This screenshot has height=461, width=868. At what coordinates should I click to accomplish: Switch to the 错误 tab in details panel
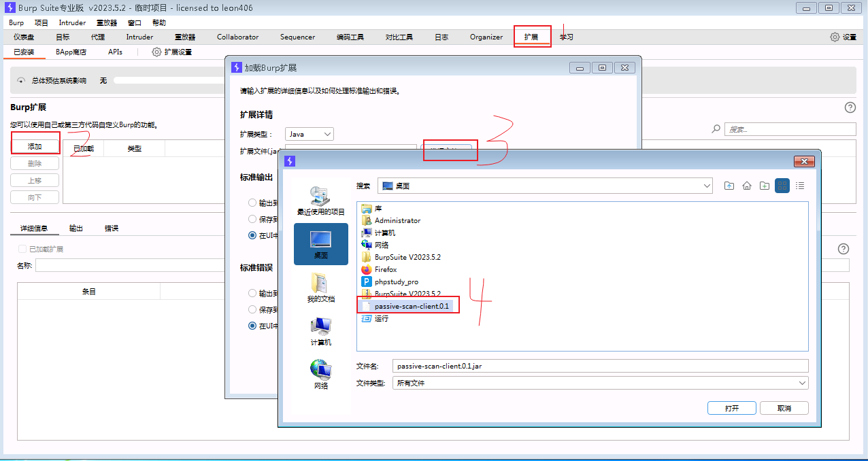point(112,228)
